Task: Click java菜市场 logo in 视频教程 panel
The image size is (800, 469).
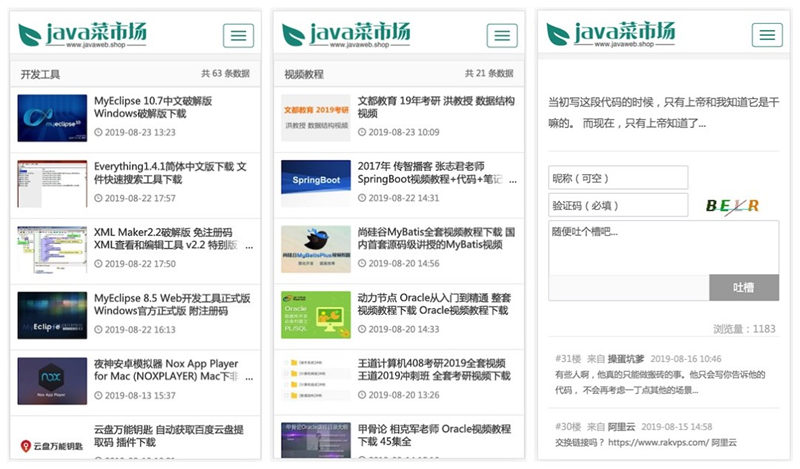Action: (346, 34)
